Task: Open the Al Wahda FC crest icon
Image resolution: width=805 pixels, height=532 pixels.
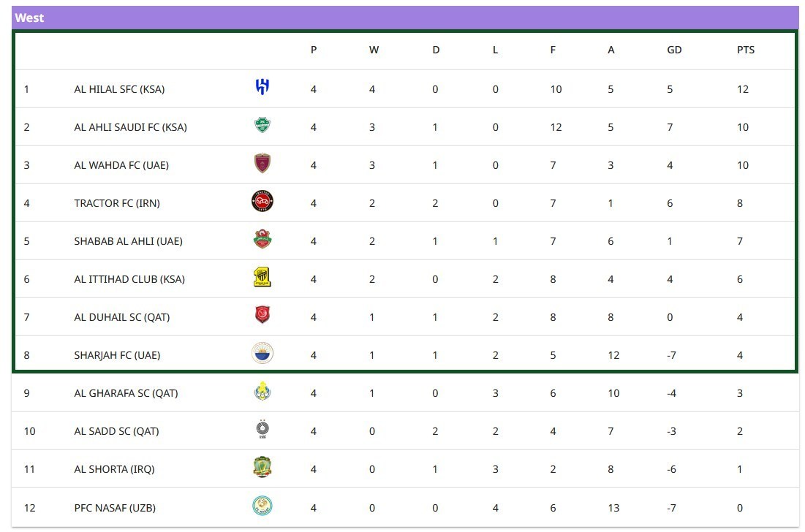Action: [x=262, y=163]
